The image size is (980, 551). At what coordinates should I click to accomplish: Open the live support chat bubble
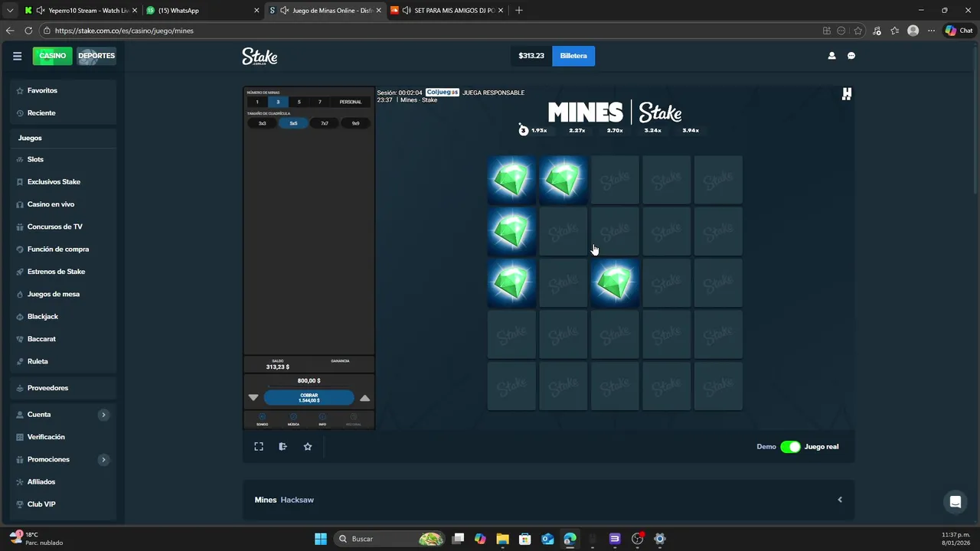[955, 502]
